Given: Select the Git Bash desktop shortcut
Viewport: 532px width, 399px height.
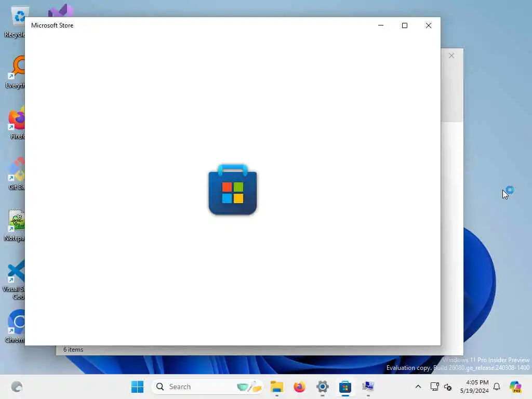Looking at the screenshot, I should [16, 174].
